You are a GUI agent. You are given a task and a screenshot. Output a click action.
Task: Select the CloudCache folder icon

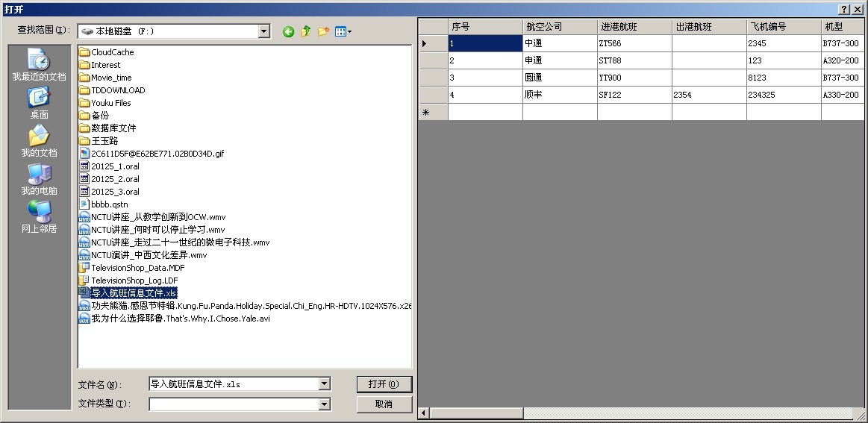pos(84,52)
